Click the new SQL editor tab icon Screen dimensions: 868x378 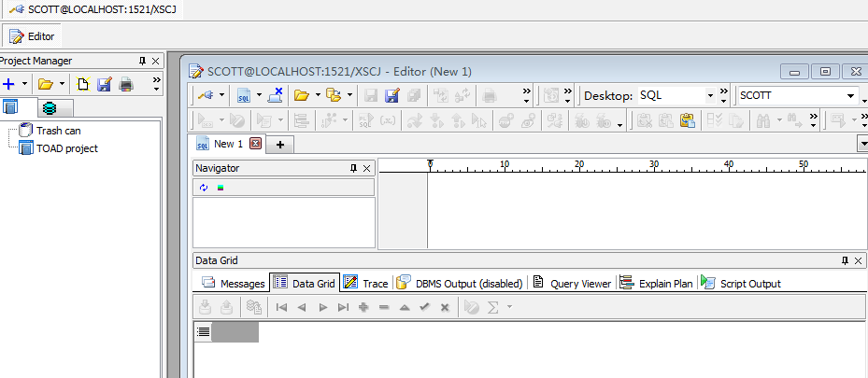pos(243,95)
